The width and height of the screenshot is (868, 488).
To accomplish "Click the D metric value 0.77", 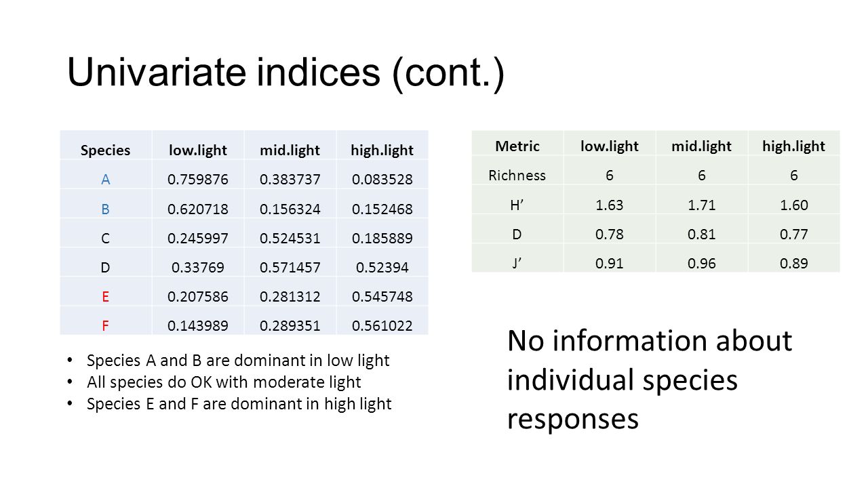I will pos(794,234).
